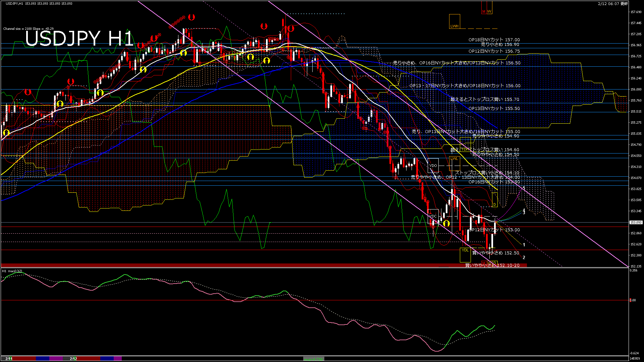The height and width of the screenshot is (362, 644).
Task: Click the Channel size slope info text
Action: 28,29
